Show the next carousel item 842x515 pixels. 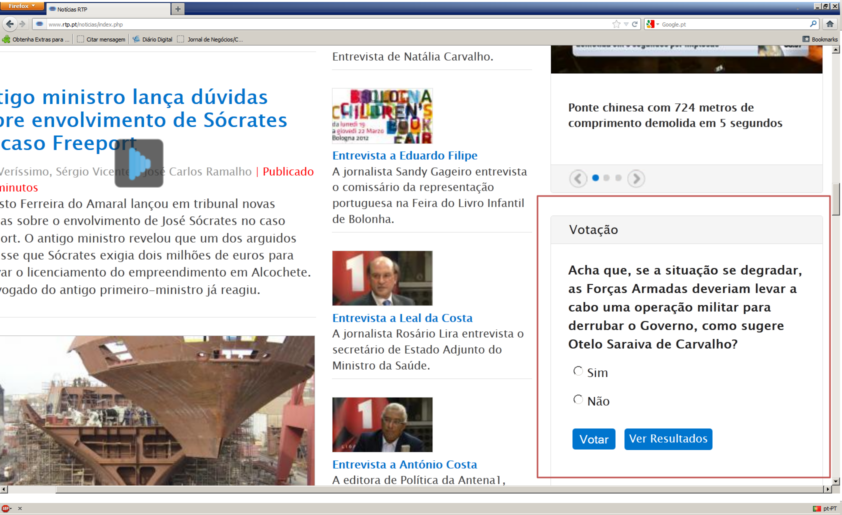point(636,178)
